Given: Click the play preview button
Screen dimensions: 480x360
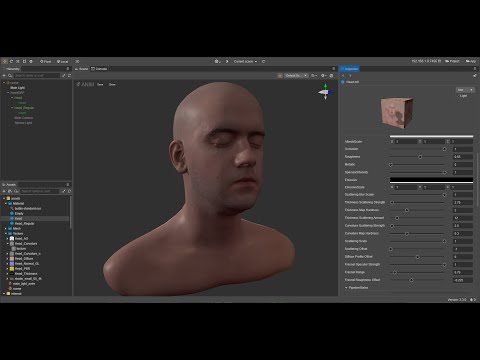Looking at the screenshot, I should coord(227,61).
